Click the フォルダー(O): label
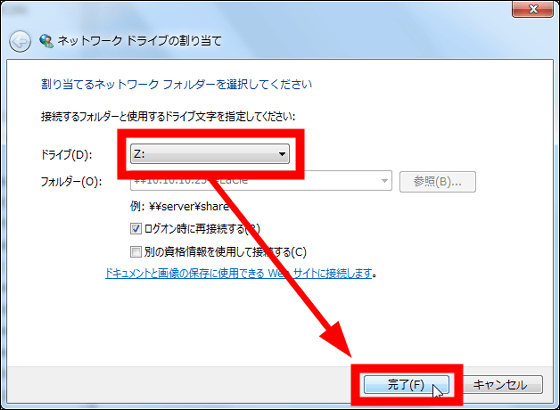The height and width of the screenshot is (410, 560). [71, 182]
